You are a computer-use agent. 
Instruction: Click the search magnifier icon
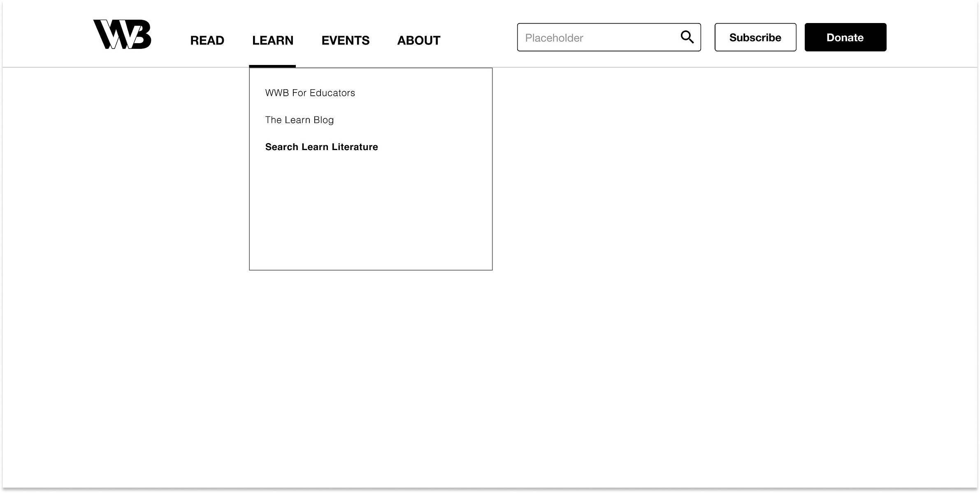coord(687,37)
